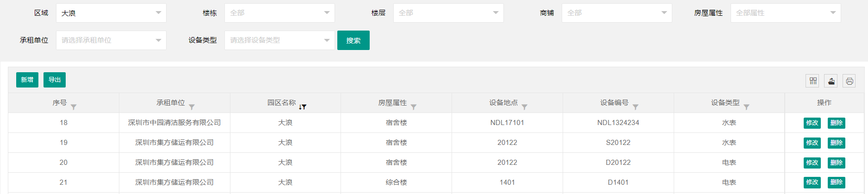Screen dimensions: 868x194
Task: Expand the 楼栋 dropdown
Action: tap(279, 13)
